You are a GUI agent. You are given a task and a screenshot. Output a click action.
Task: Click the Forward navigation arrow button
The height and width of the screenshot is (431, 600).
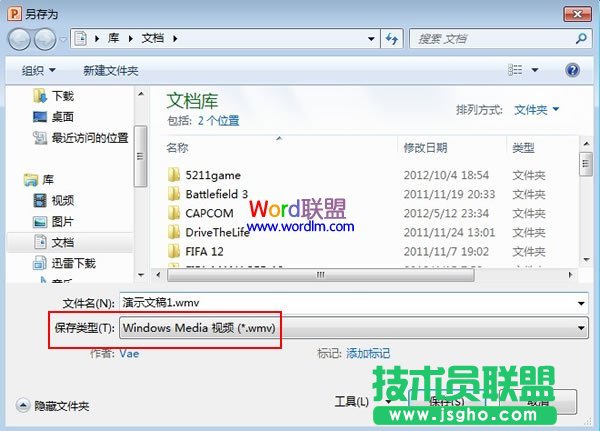pos(45,39)
